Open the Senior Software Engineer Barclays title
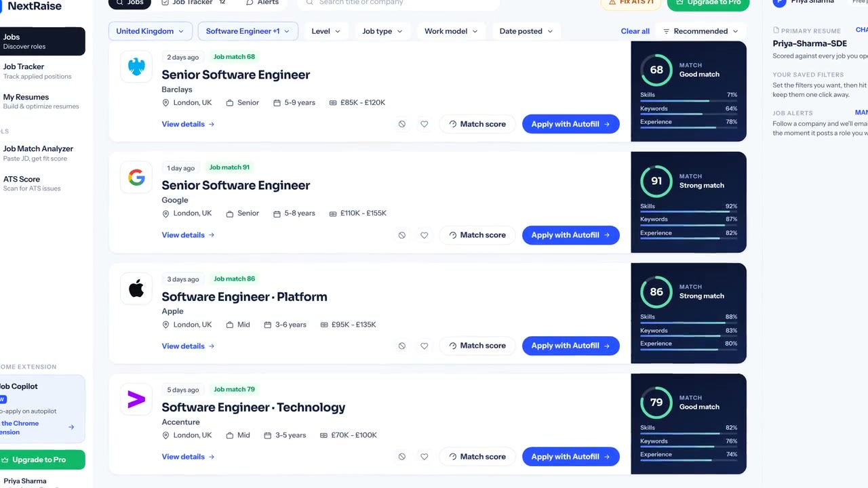Screen dimensions: 868x488 tap(236, 75)
